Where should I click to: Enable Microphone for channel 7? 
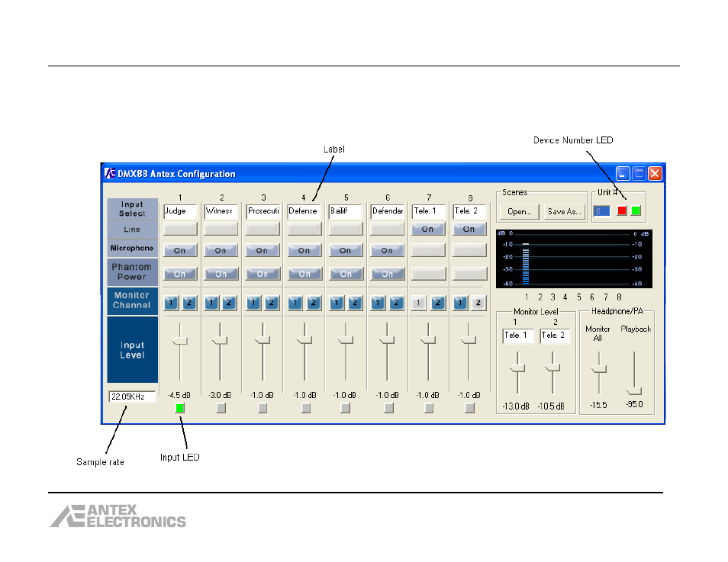(x=428, y=251)
